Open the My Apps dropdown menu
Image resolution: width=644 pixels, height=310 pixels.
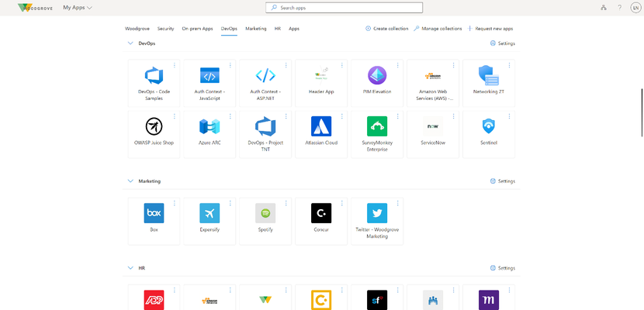pyautogui.click(x=78, y=8)
